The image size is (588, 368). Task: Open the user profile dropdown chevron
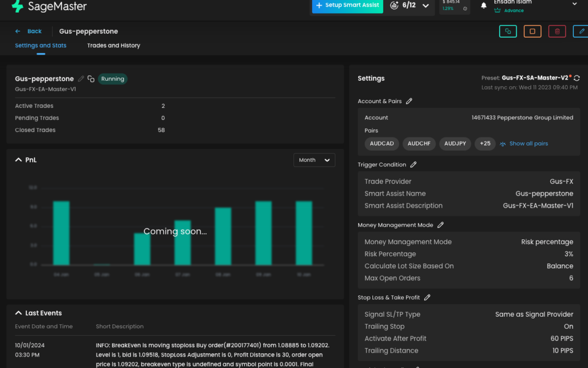click(574, 4)
